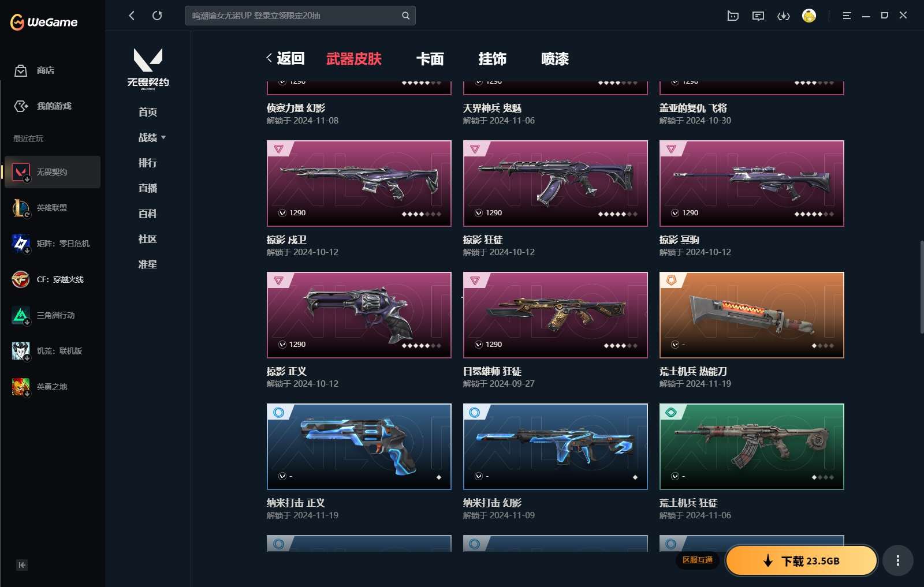Open 排行 in the game navigation
Image resolution: width=924 pixels, height=587 pixels.
click(148, 163)
